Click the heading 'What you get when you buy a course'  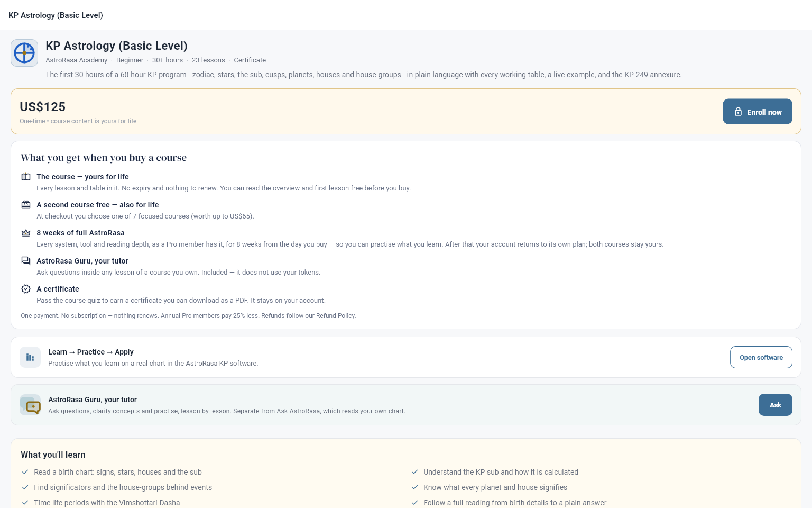104,158
